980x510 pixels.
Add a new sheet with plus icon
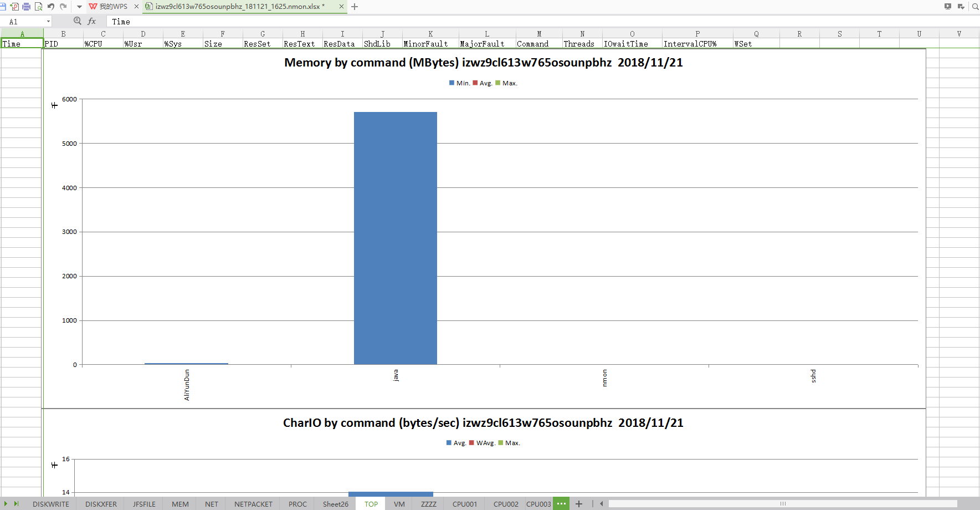tap(579, 504)
